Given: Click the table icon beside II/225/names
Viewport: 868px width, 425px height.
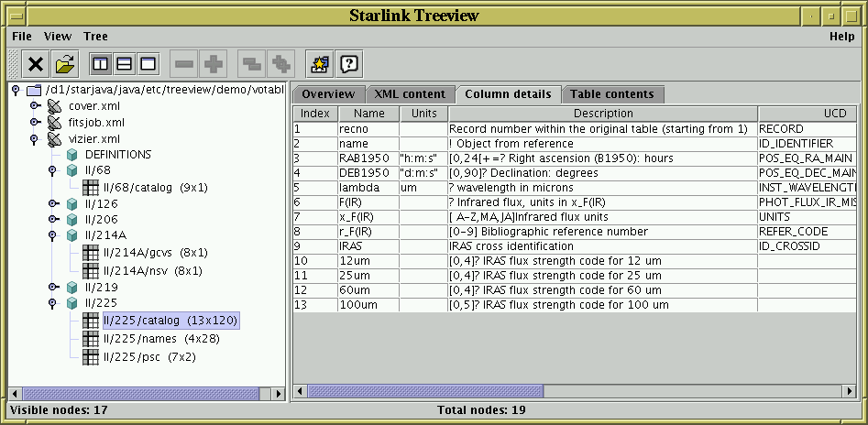Looking at the screenshot, I should click(x=91, y=339).
